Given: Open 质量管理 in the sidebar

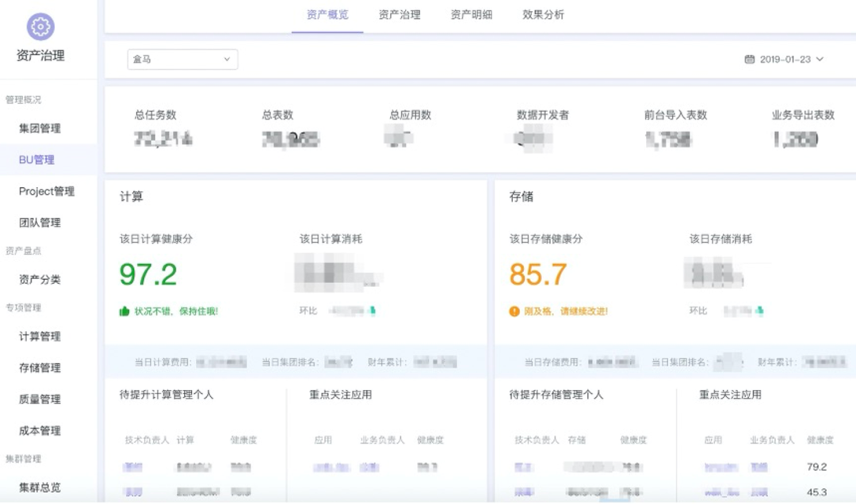Looking at the screenshot, I should (40, 399).
